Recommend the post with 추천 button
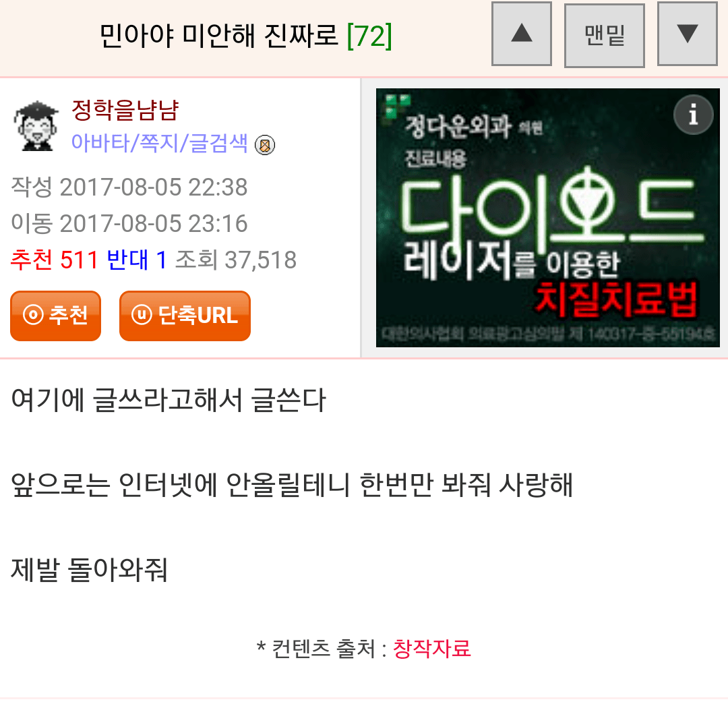This screenshot has width=728, height=704. 56,316
